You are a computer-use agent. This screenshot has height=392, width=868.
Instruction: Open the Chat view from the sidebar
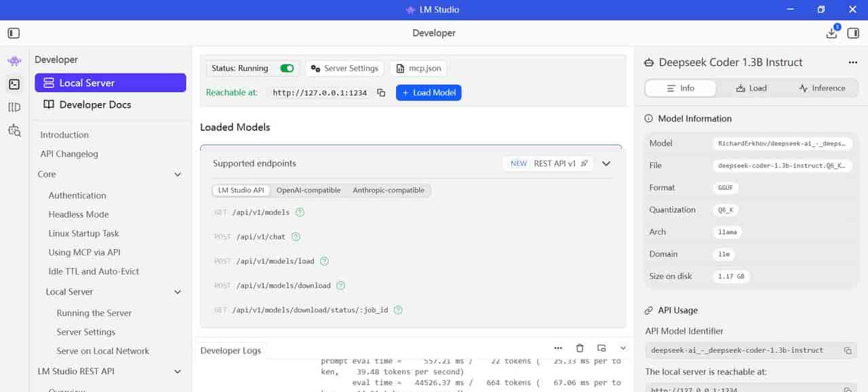coord(14,61)
